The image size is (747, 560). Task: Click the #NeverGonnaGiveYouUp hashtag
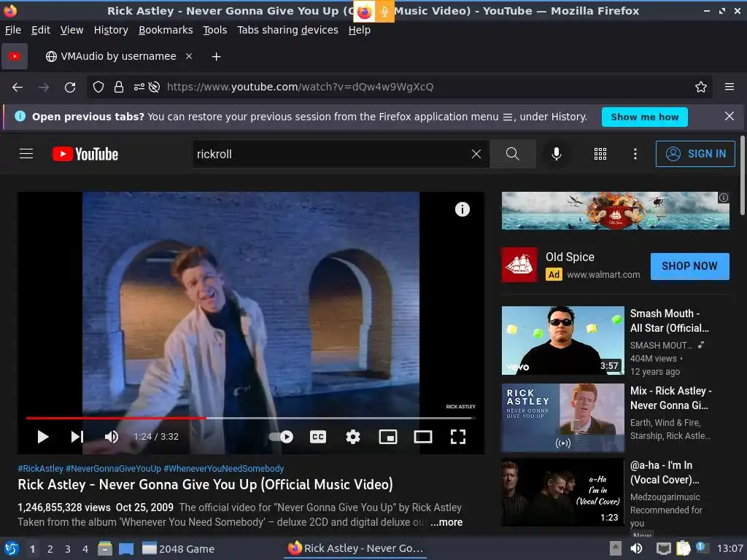coord(113,469)
